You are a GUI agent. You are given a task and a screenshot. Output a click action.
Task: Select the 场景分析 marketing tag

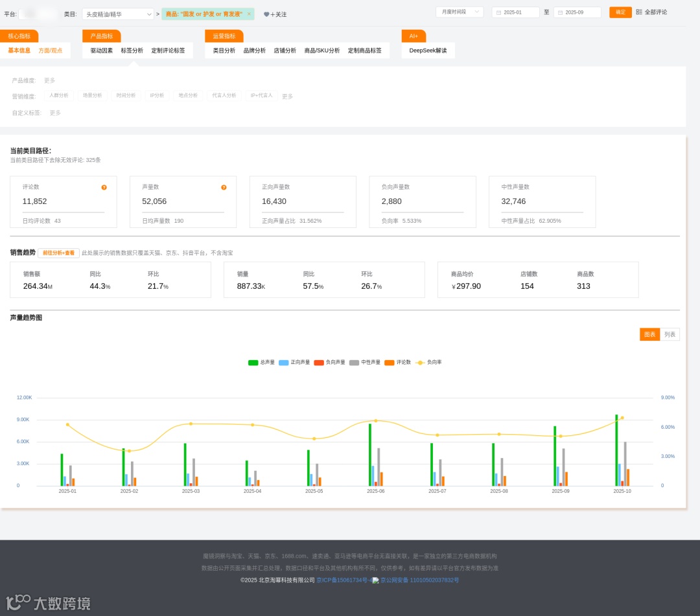[x=93, y=95]
